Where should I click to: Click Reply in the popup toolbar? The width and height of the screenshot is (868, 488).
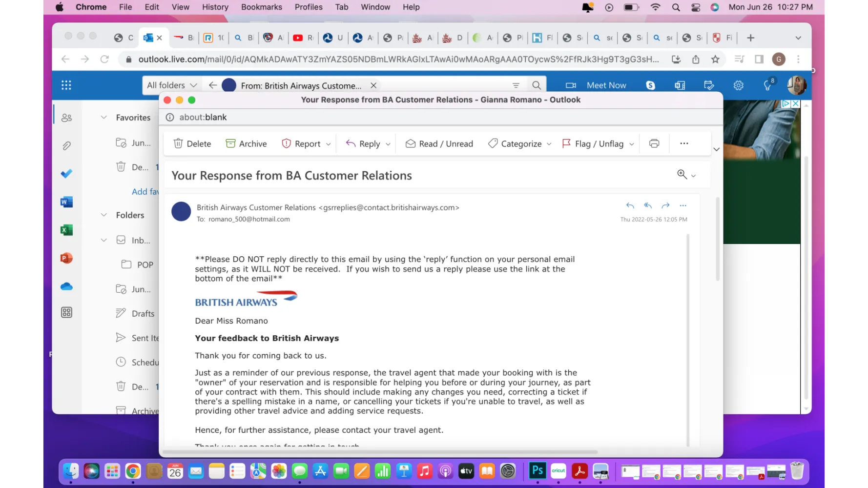click(x=363, y=143)
